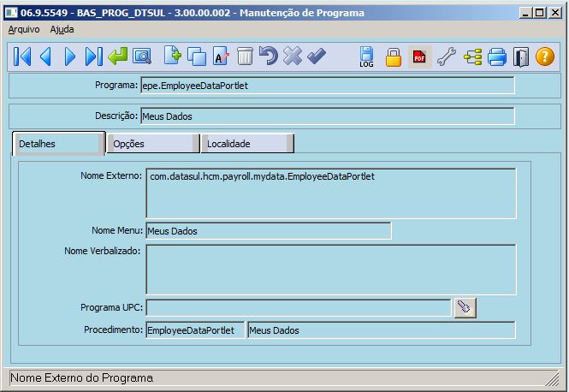This screenshot has width=569, height=392.
Task: Print using the printer icon
Action: pos(497,56)
